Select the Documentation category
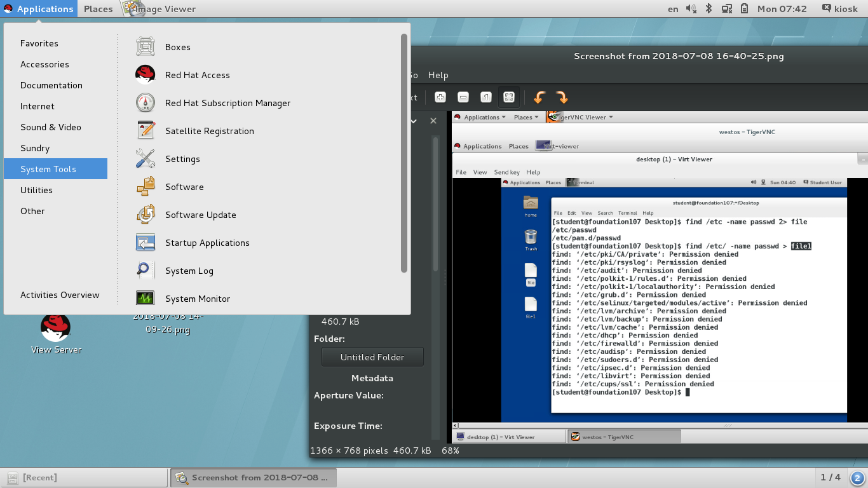The width and height of the screenshot is (868, 488). [55, 85]
